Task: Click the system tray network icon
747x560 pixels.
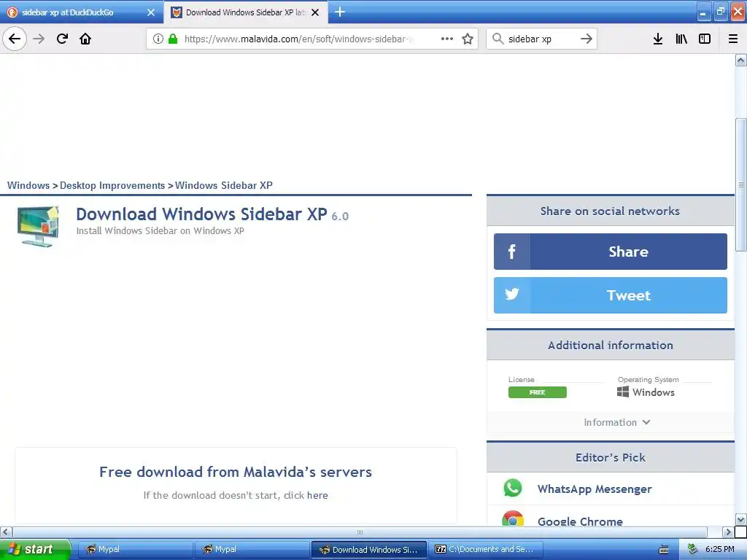Action: pyautogui.click(x=692, y=549)
